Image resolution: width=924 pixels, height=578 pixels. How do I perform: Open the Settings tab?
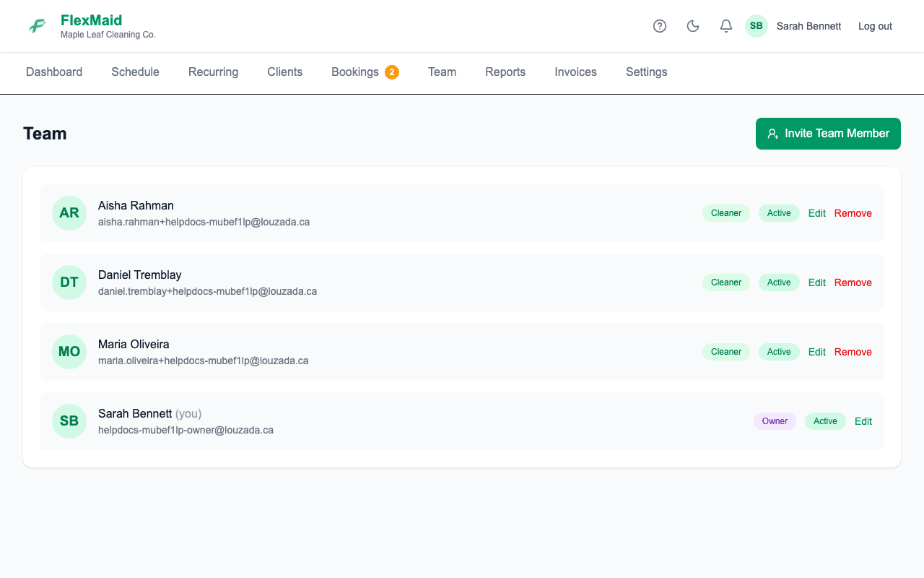coord(646,72)
